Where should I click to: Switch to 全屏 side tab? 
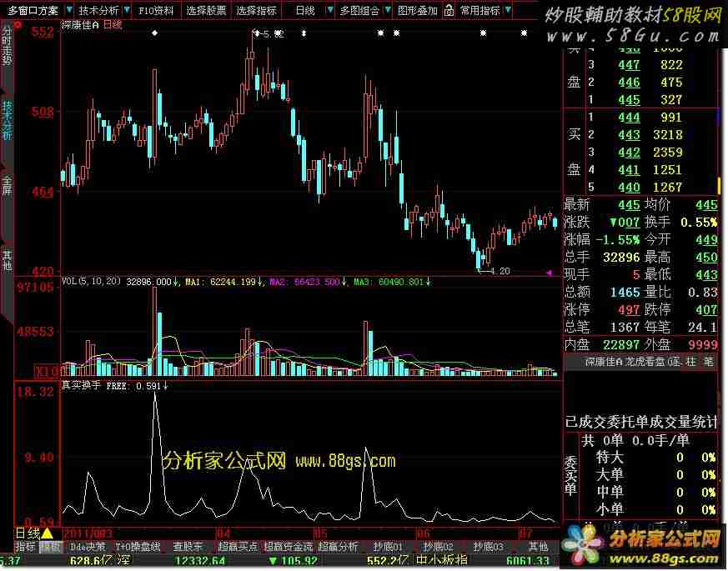[x=7, y=184]
